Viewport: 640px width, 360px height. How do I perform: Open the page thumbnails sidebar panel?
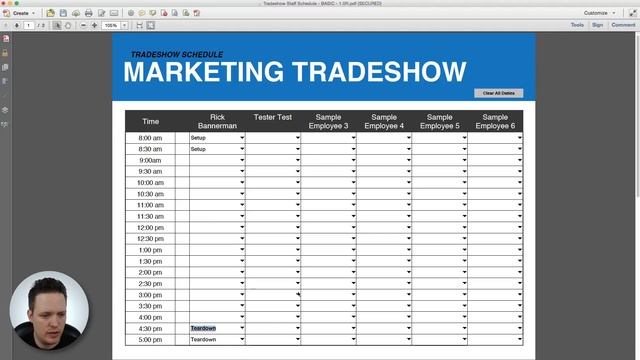click(x=5, y=39)
